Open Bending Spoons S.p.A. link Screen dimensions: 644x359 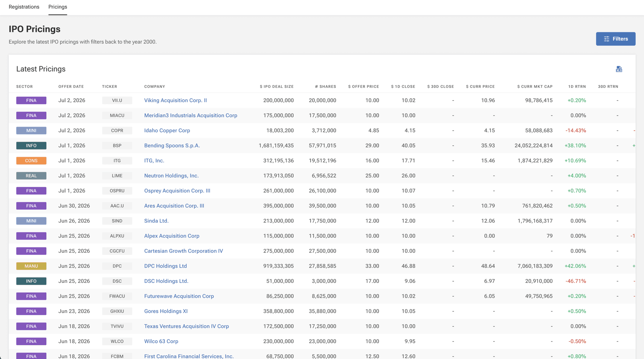(172, 145)
